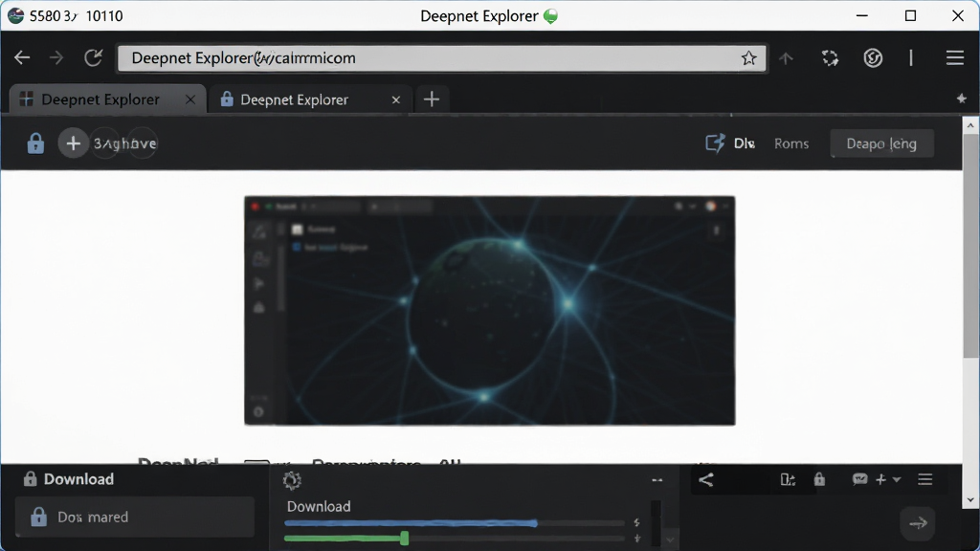The height and width of the screenshot is (551, 980).
Task: Click scrollbar down arrow
Action: tap(970, 499)
